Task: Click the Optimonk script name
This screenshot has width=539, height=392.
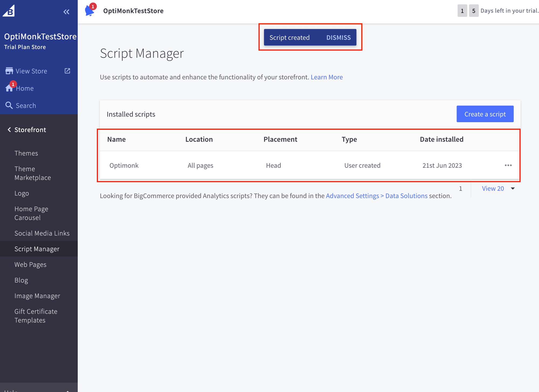Action: pyautogui.click(x=124, y=165)
